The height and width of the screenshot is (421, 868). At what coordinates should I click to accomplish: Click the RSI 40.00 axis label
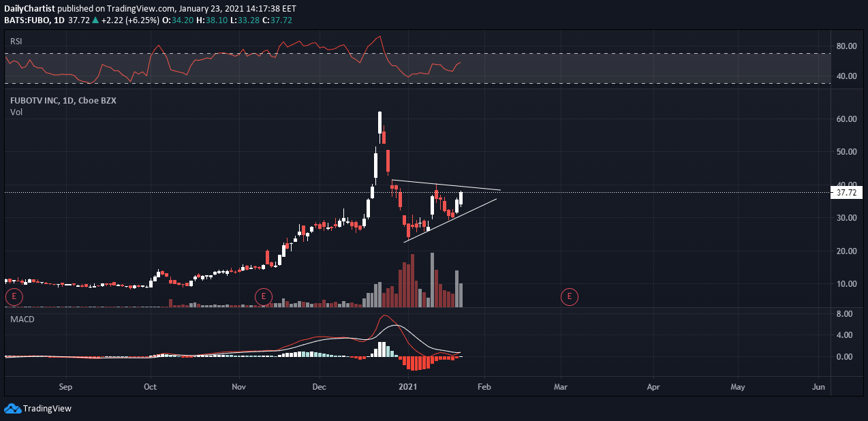tap(846, 76)
